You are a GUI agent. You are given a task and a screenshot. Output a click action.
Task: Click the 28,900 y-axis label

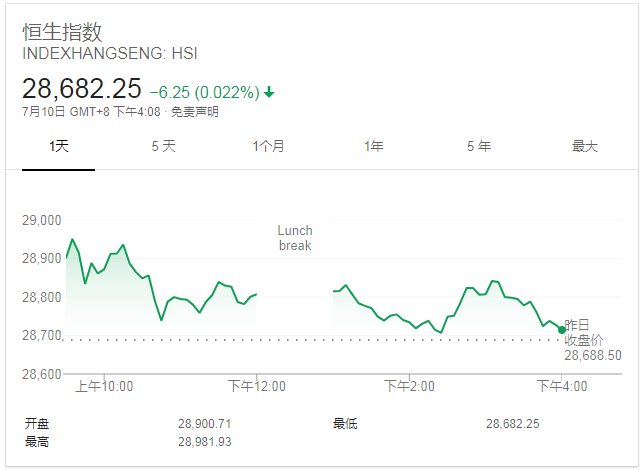pos(41,258)
